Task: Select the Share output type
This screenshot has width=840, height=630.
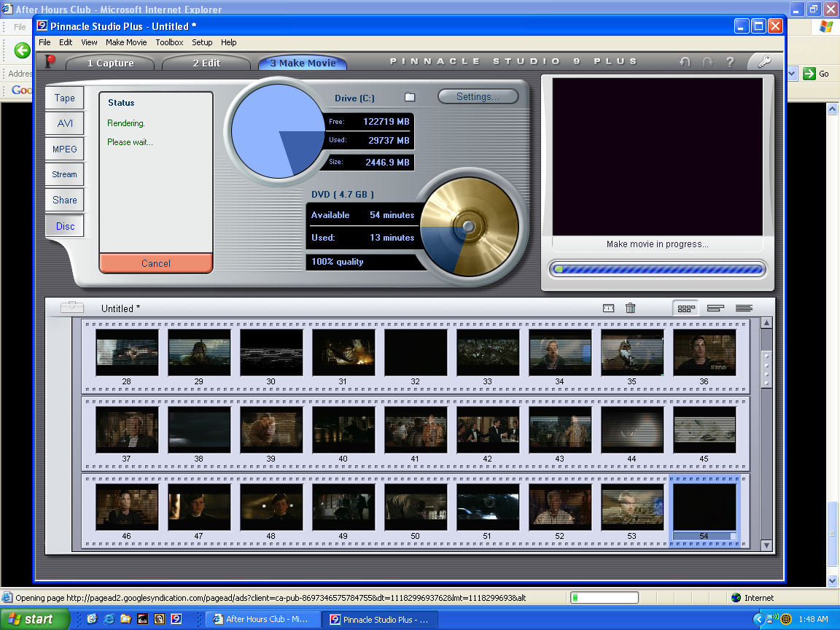Action: click(x=65, y=200)
